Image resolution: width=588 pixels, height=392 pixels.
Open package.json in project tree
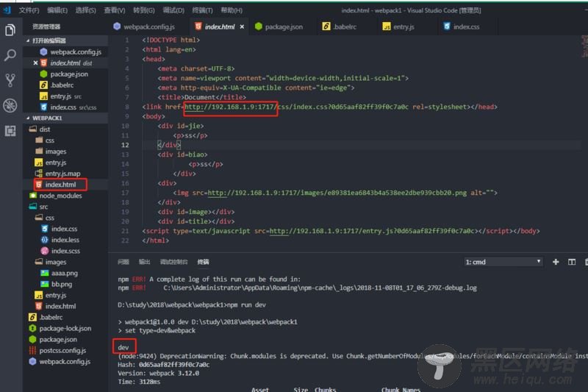tap(58, 340)
